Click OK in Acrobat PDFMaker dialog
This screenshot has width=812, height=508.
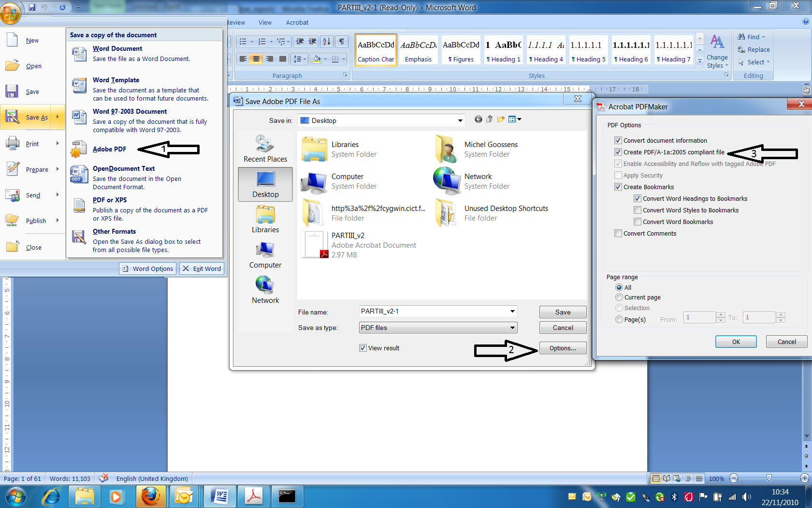736,342
